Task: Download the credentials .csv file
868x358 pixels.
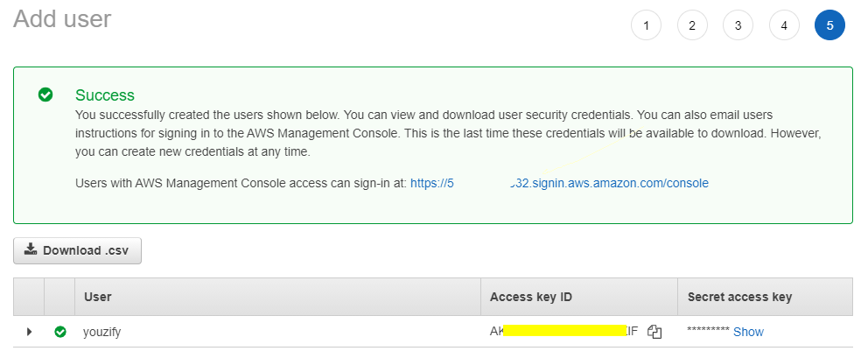Action: point(78,250)
